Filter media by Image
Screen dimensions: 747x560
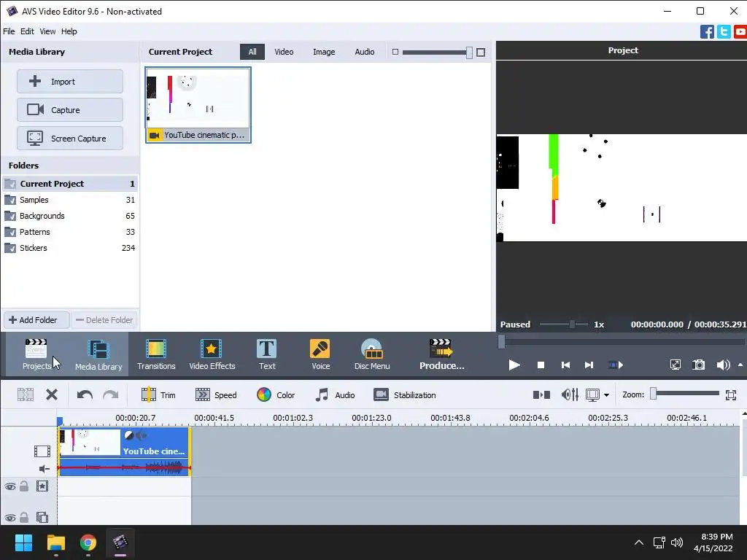(323, 52)
